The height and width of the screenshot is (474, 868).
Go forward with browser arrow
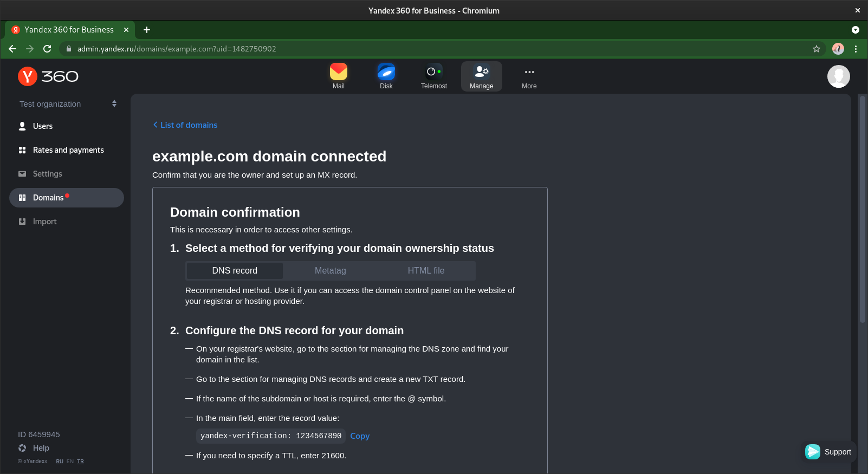click(30, 49)
